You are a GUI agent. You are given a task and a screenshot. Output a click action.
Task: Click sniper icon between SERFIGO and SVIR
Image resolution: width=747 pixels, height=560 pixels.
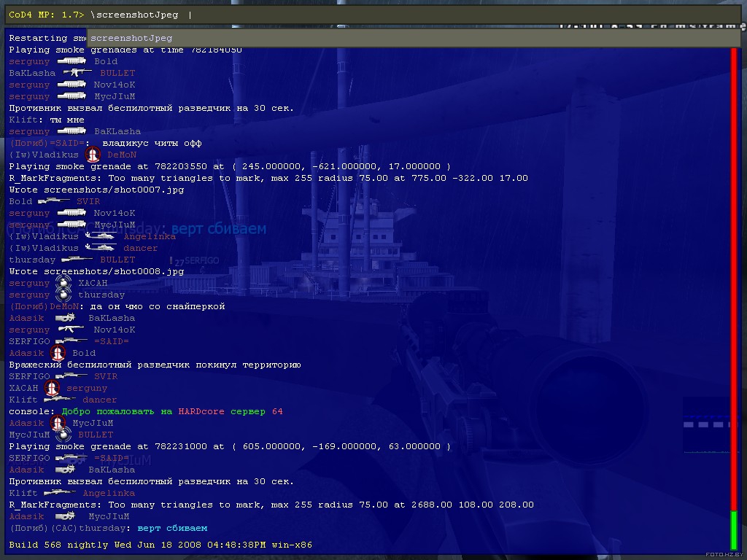[x=71, y=376]
